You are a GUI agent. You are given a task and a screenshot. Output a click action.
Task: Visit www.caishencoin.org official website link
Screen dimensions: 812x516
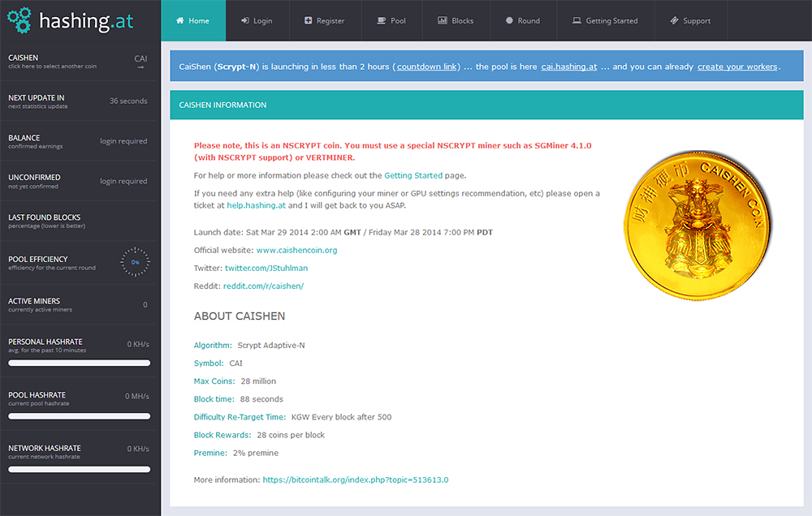coord(296,250)
